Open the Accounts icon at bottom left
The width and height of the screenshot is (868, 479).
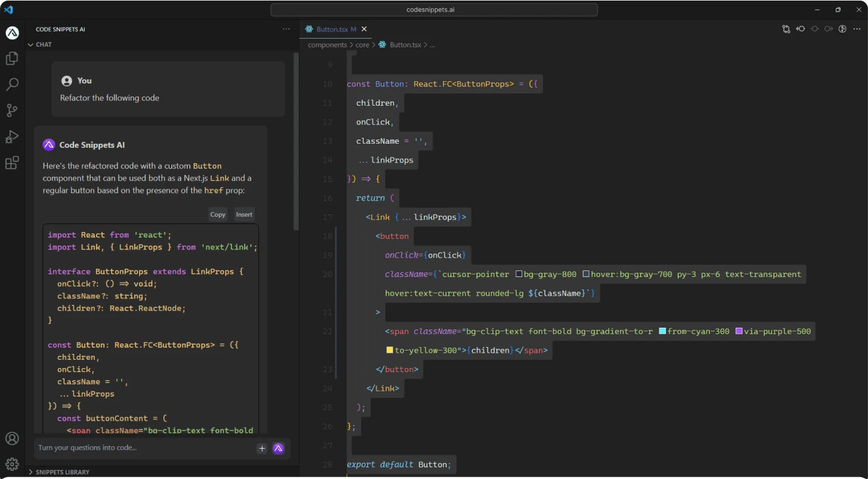pyautogui.click(x=12, y=438)
